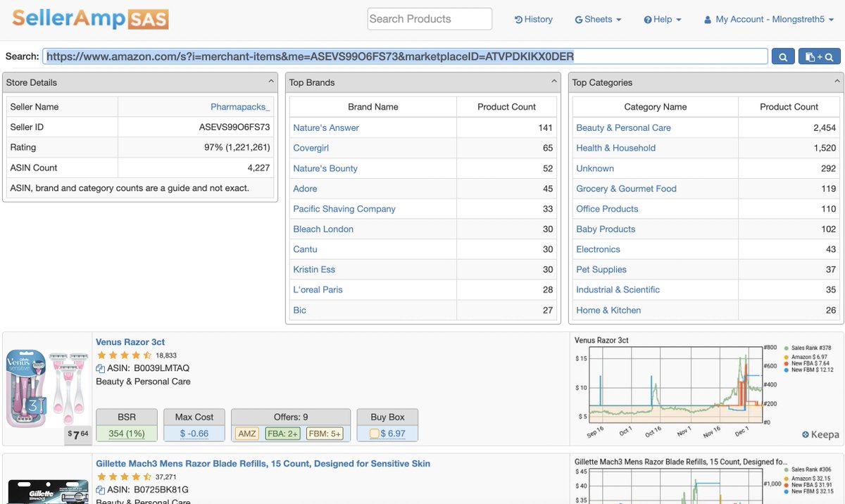
Task: Open the Nature's Bounty brand link
Action: point(325,168)
